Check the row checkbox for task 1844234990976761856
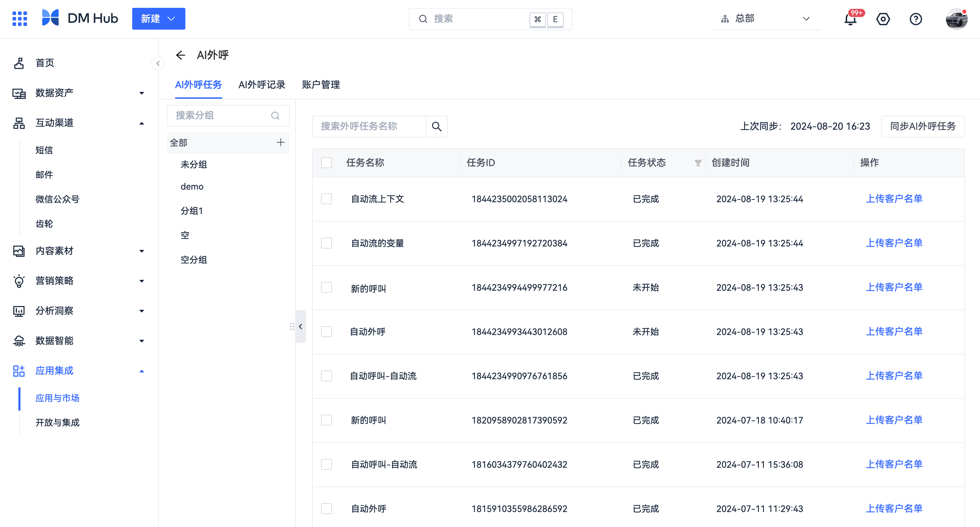 point(326,376)
